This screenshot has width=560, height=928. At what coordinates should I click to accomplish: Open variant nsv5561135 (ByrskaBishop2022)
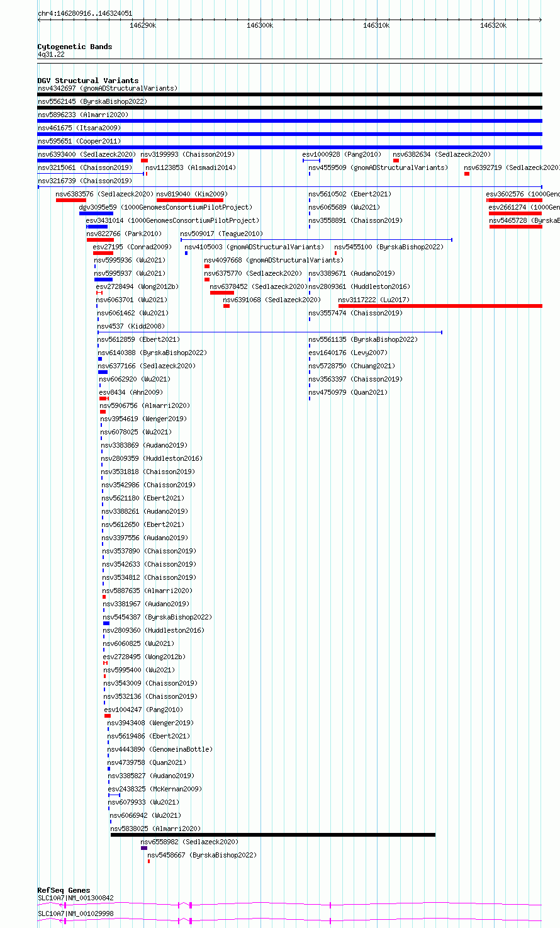[363, 339]
